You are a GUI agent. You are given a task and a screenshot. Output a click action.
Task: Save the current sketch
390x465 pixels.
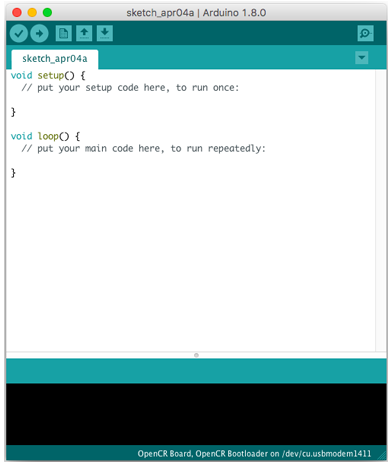click(x=105, y=33)
